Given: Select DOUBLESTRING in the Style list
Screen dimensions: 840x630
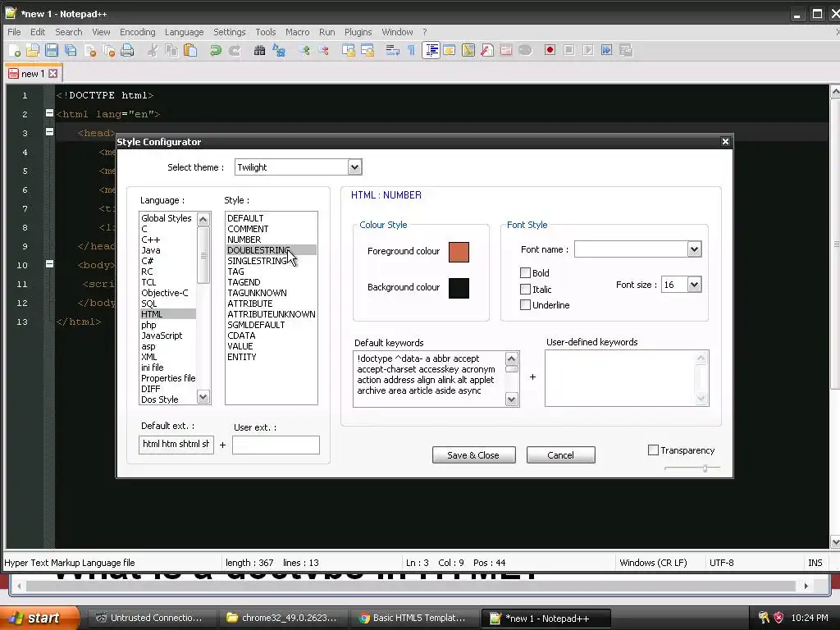Looking at the screenshot, I should pyautogui.click(x=271, y=250).
